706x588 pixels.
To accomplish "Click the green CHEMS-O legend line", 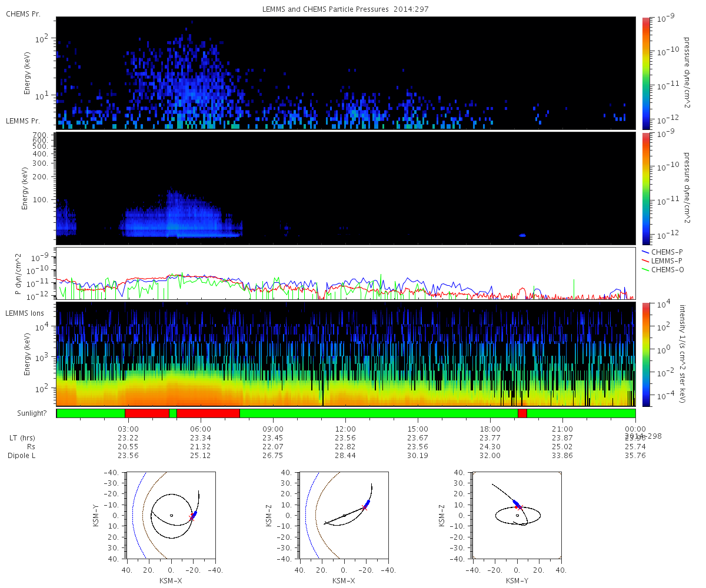I will [x=646, y=270].
